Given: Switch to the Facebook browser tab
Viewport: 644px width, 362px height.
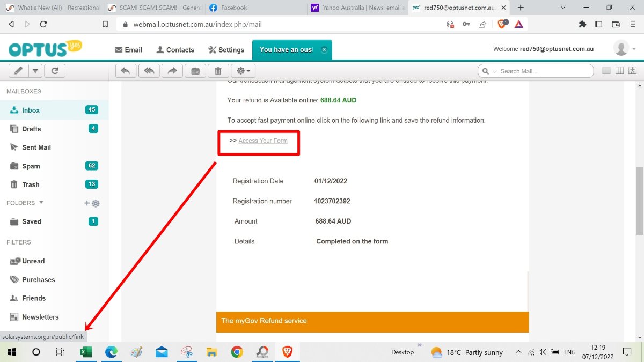Looking at the screenshot, I should (x=254, y=8).
